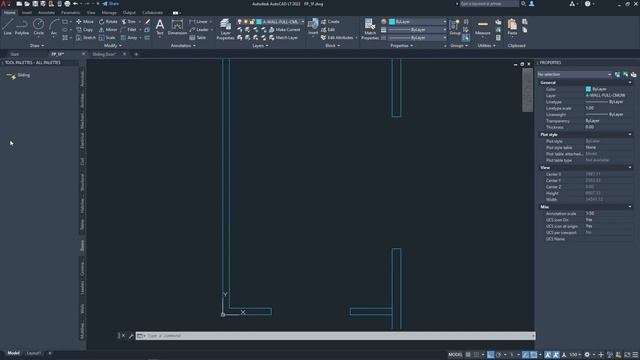Click the Dimension tool
The image size is (640, 360).
point(177,27)
